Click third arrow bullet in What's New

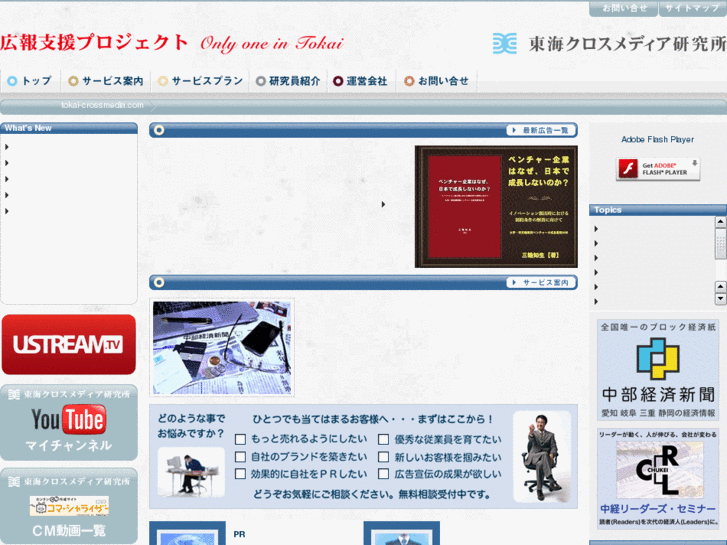[x=7, y=179]
